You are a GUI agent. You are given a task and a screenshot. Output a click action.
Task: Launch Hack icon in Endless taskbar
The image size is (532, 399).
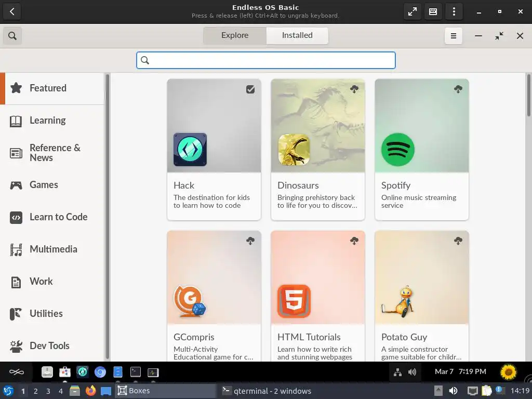click(x=83, y=372)
